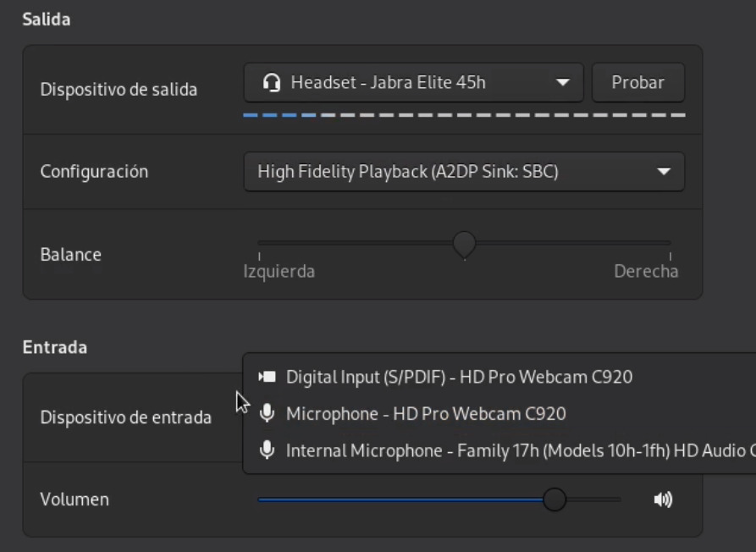Click the Derecha balance label

[646, 272]
